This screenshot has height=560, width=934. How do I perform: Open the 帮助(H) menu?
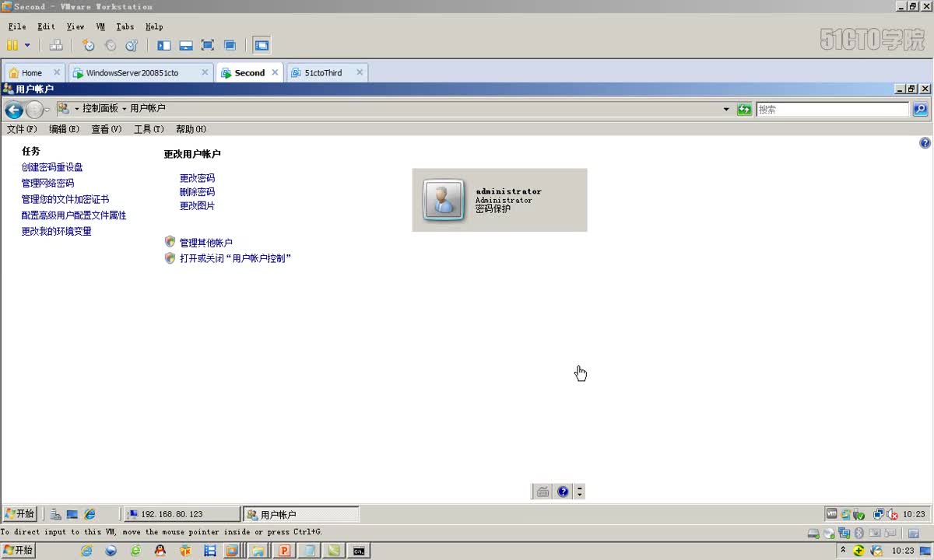point(191,129)
